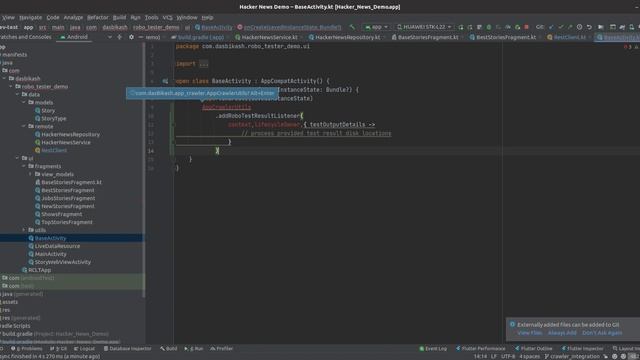
Task: Collapse the data folder
Action: pyautogui.click(x=18, y=94)
